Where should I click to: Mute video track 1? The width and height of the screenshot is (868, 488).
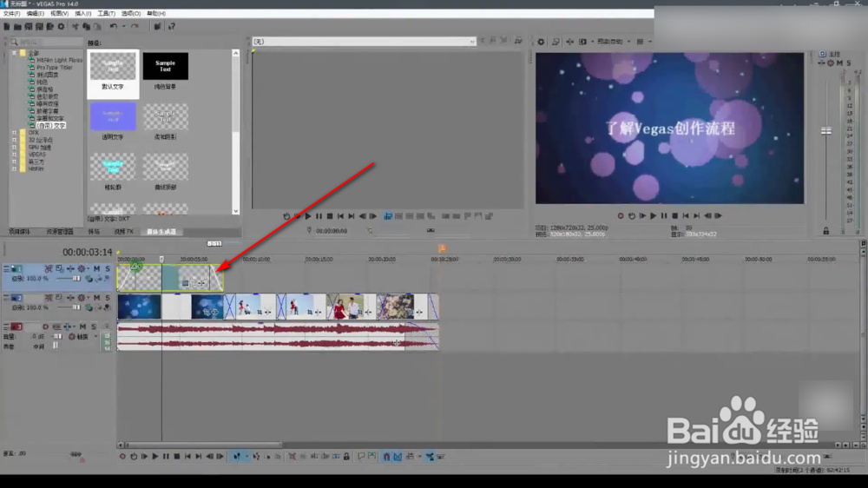coord(97,268)
